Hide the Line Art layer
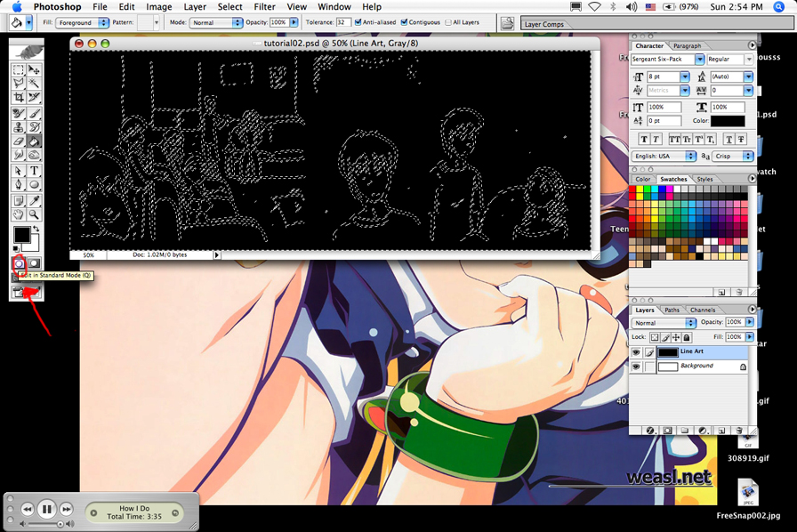The image size is (797, 532). click(x=636, y=352)
